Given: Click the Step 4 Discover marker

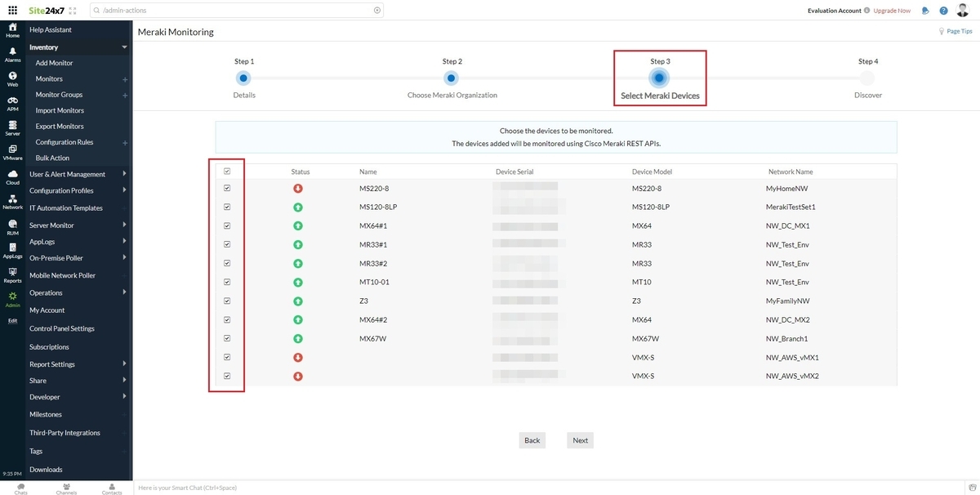Looking at the screenshot, I should coord(867,78).
